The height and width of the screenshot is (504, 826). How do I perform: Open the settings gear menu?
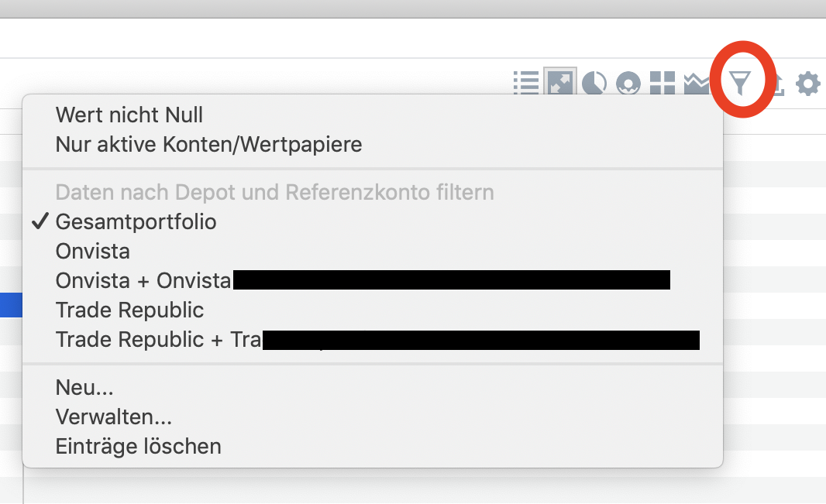[808, 83]
